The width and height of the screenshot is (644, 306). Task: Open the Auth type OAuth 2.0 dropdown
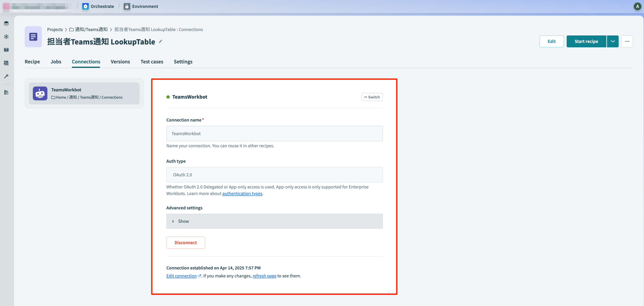pos(274,175)
